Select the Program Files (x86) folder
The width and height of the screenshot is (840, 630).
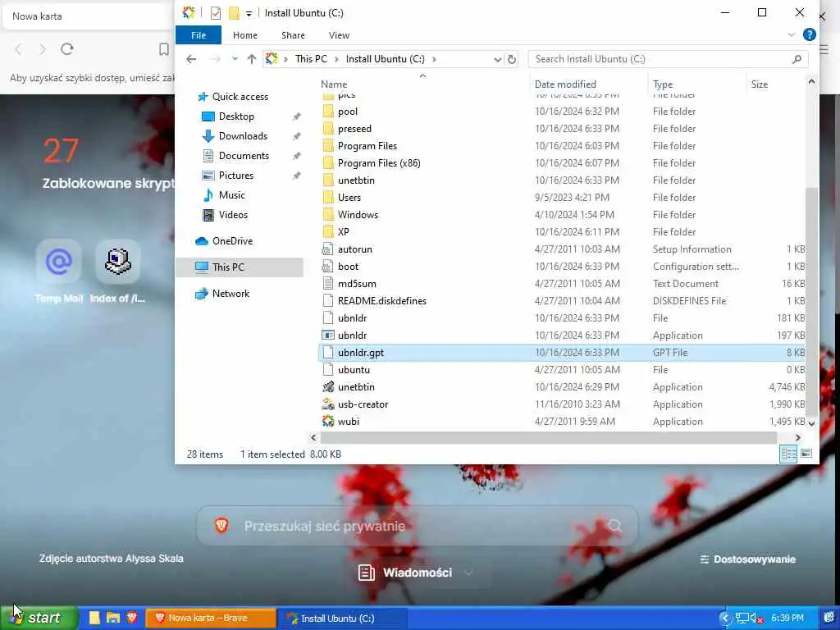coord(379,163)
